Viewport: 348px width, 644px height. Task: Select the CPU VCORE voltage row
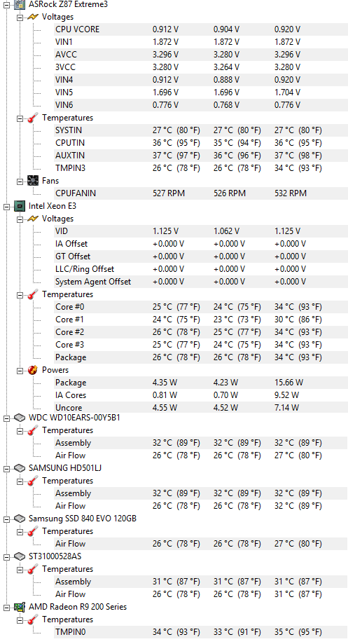tap(201, 29)
